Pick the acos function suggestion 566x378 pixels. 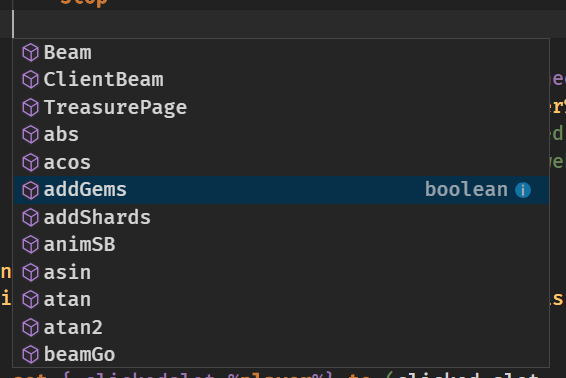point(282,162)
